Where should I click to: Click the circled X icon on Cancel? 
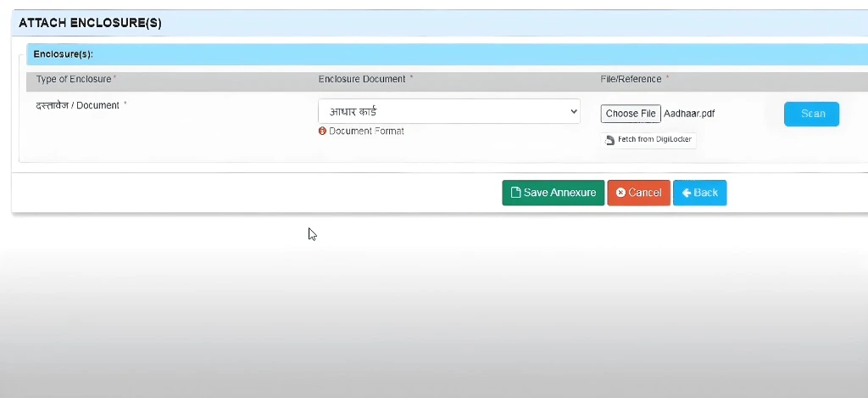click(x=620, y=193)
